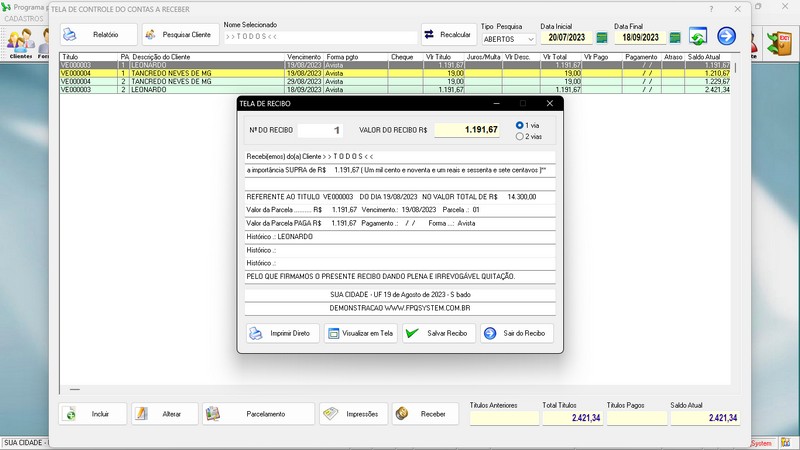Open calendar picker beside Data Final
Image resolution: width=800 pixels, height=450 pixels.
click(675, 38)
